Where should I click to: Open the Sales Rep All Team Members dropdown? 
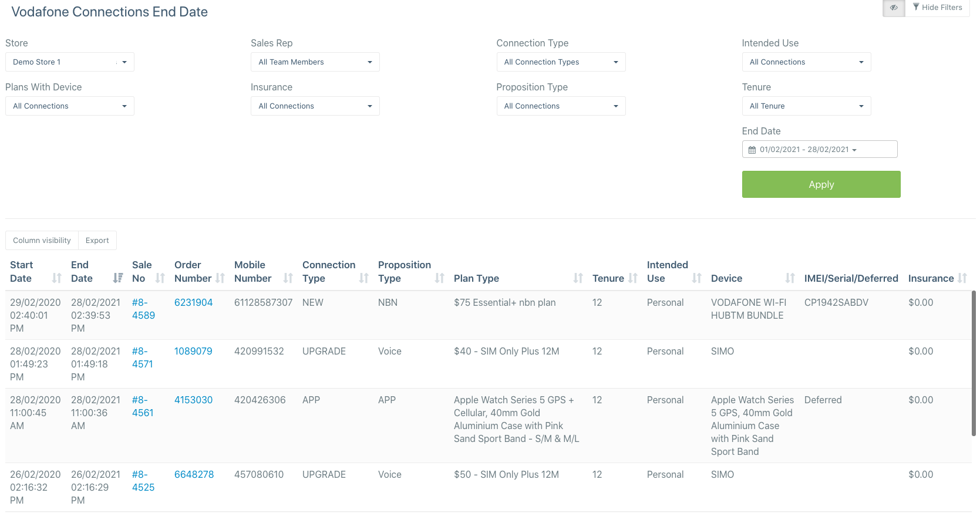tap(315, 62)
